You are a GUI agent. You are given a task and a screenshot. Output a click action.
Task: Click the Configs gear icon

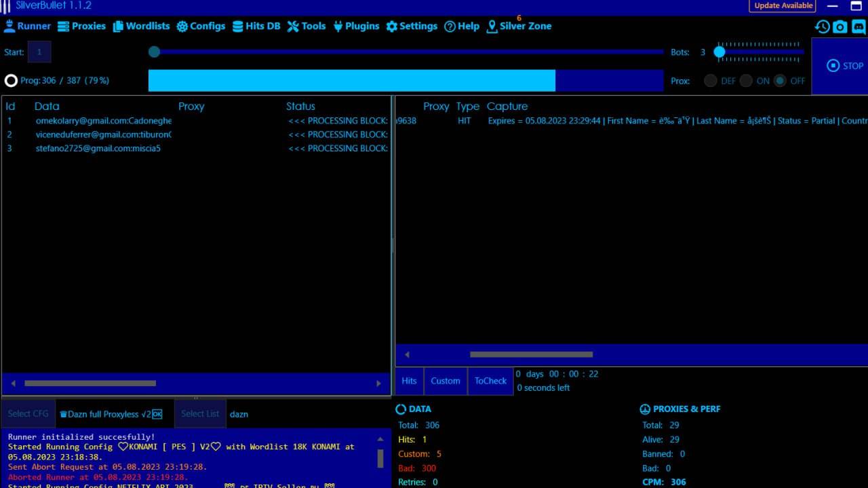tap(182, 26)
